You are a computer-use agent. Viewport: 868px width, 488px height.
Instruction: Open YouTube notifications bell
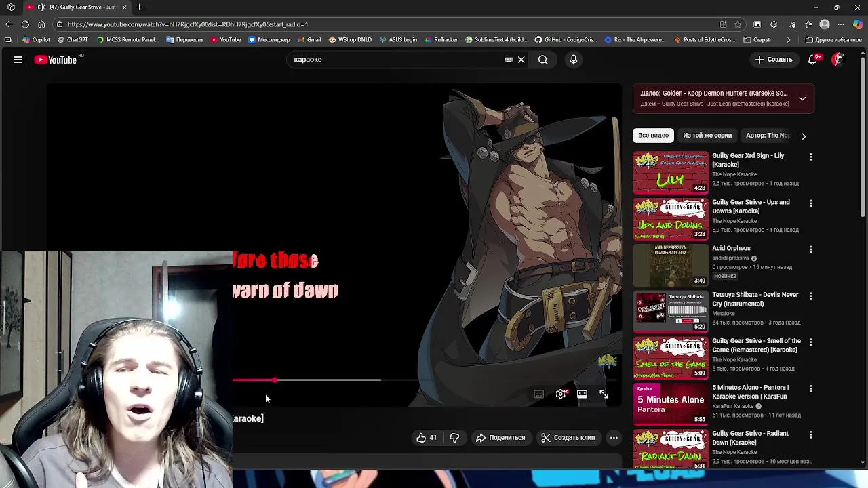pyautogui.click(x=812, y=60)
